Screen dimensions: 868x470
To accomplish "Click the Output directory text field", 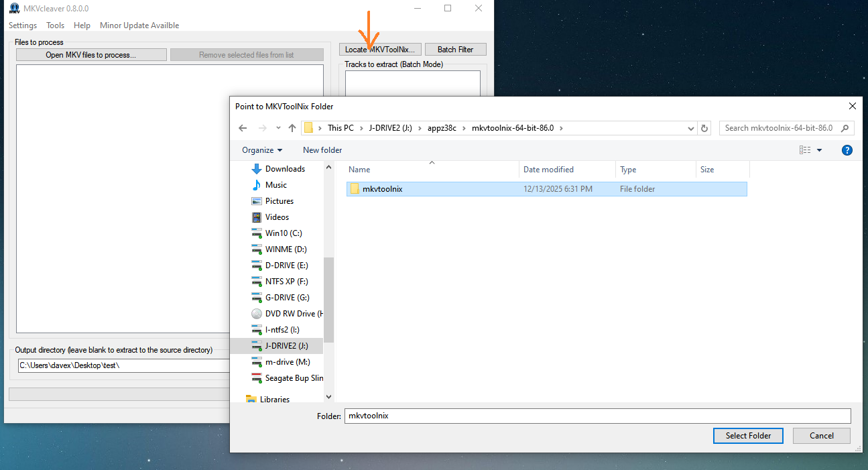I will point(124,366).
